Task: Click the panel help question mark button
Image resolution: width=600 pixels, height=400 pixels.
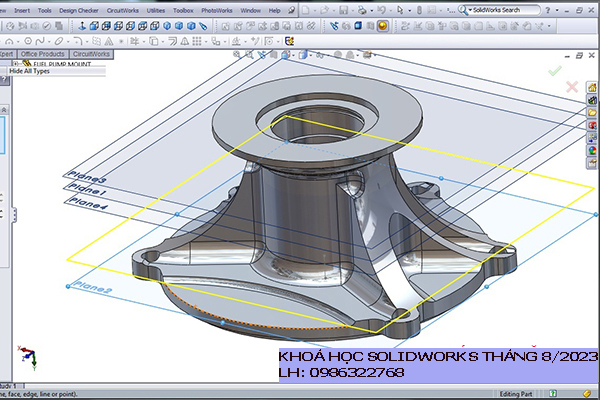Action: 4,80
